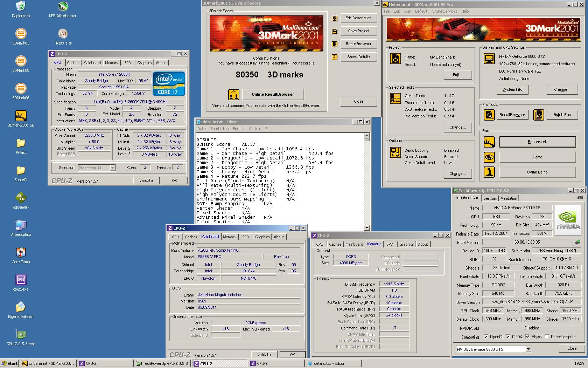Open the Sensors tab in GPU-Z
588x368 pixels.
pyautogui.click(x=490, y=198)
